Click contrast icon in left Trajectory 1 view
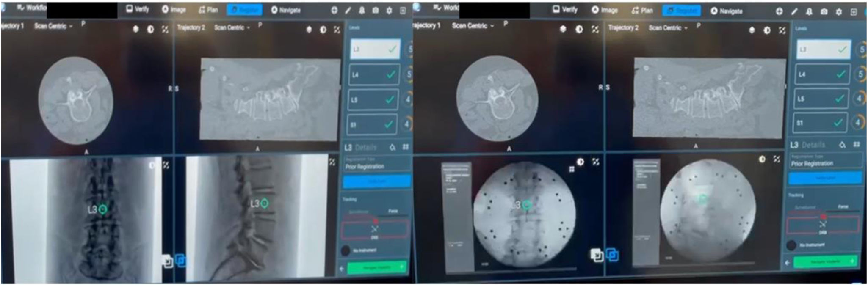 (150, 29)
